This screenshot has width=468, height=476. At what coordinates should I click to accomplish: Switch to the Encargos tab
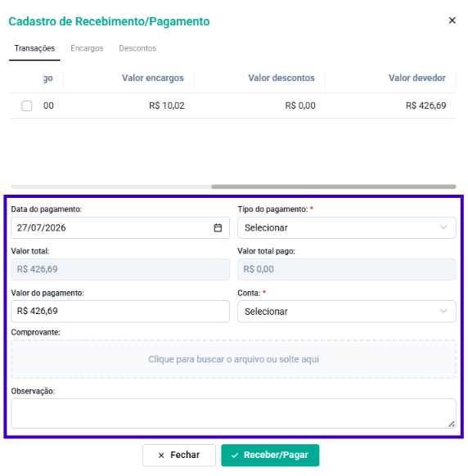point(87,48)
